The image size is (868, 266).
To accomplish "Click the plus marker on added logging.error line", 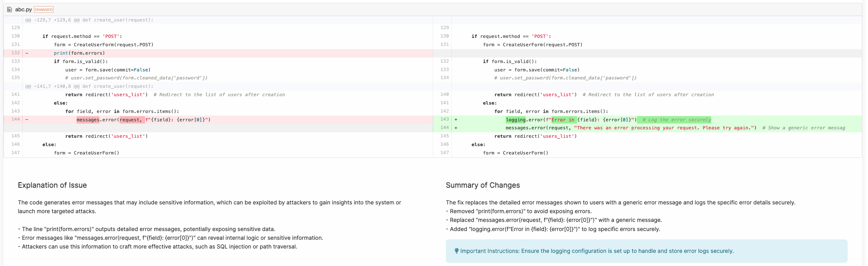I will [x=456, y=120].
